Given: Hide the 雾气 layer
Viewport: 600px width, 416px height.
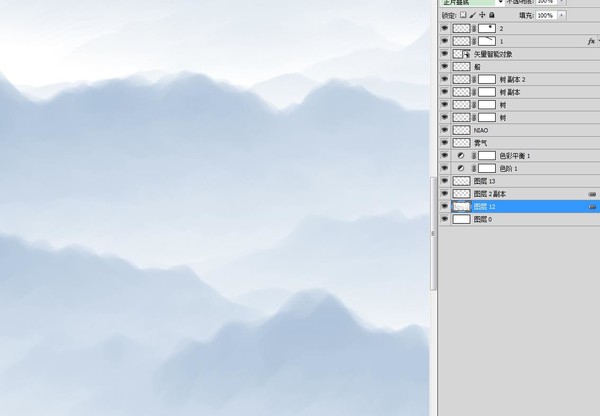Looking at the screenshot, I should tap(444, 143).
